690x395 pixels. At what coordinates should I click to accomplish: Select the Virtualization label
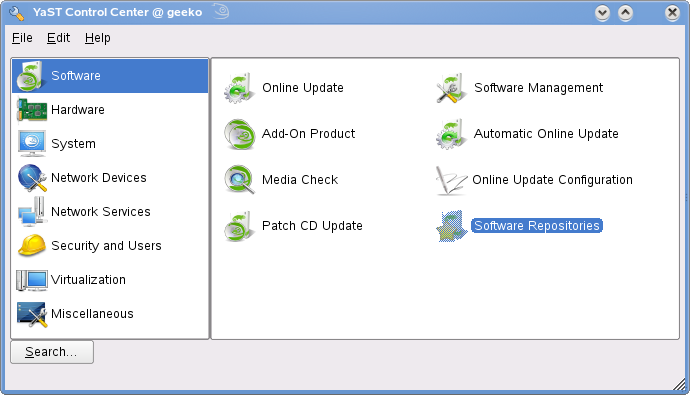pyautogui.click(x=88, y=280)
